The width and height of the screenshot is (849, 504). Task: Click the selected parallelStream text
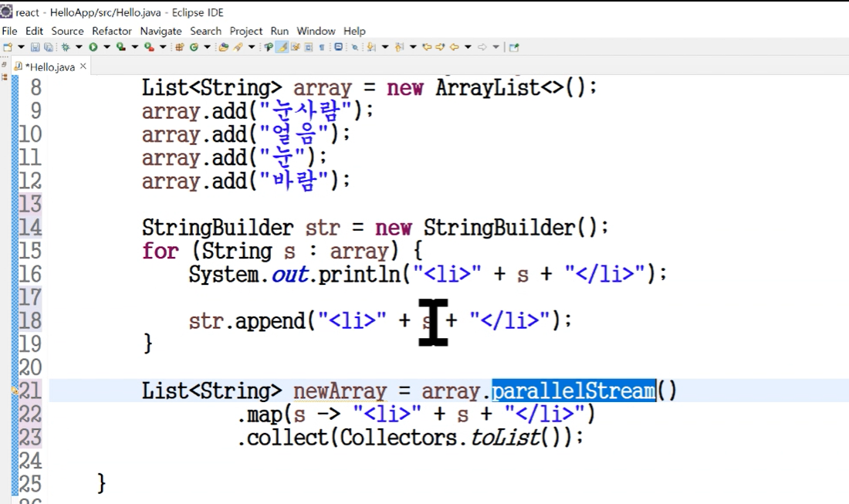tap(573, 391)
